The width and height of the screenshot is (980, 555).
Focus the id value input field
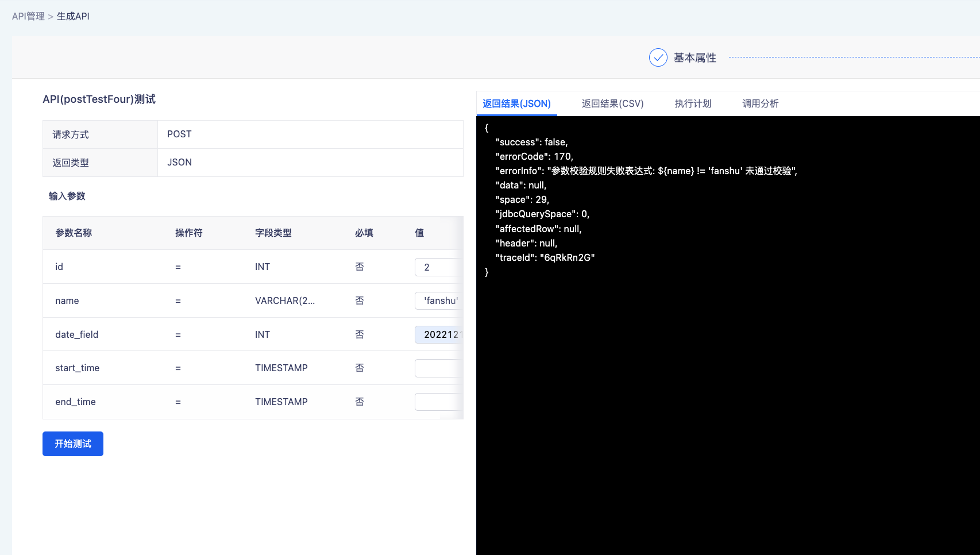point(438,267)
